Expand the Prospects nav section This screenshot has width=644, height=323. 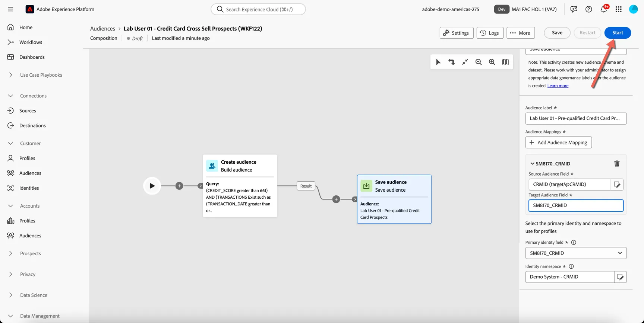[10, 253]
